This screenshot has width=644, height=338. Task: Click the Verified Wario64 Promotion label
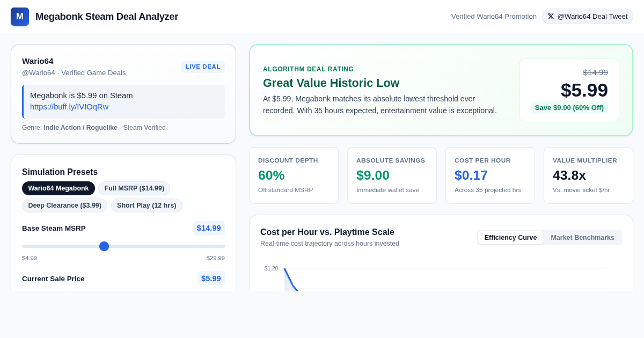pos(494,17)
